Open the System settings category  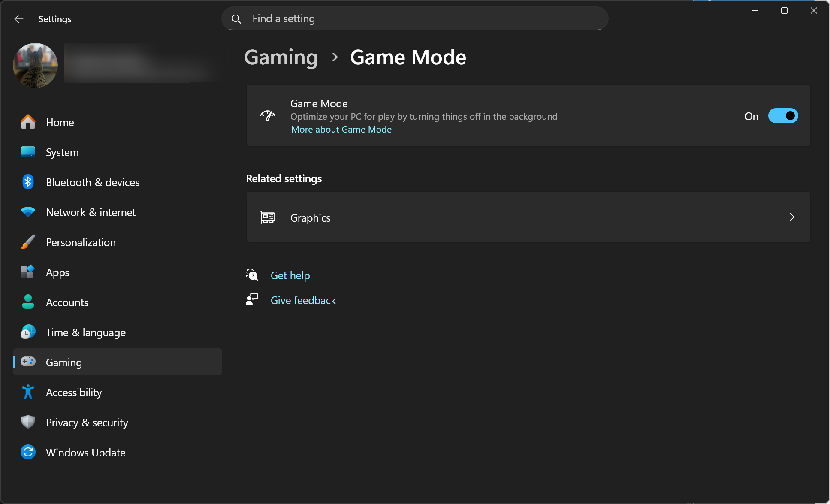coord(62,152)
